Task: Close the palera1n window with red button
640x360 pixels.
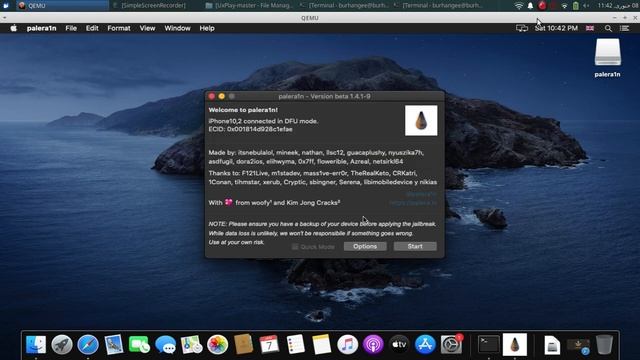Action: coord(211,96)
